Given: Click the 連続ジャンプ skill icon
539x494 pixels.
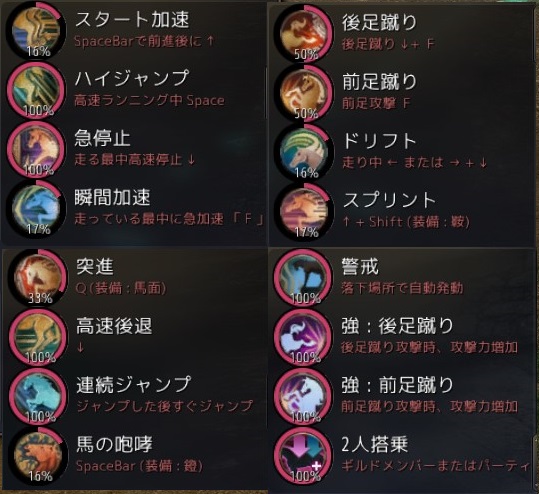Looking at the screenshot, I should (x=37, y=396).
